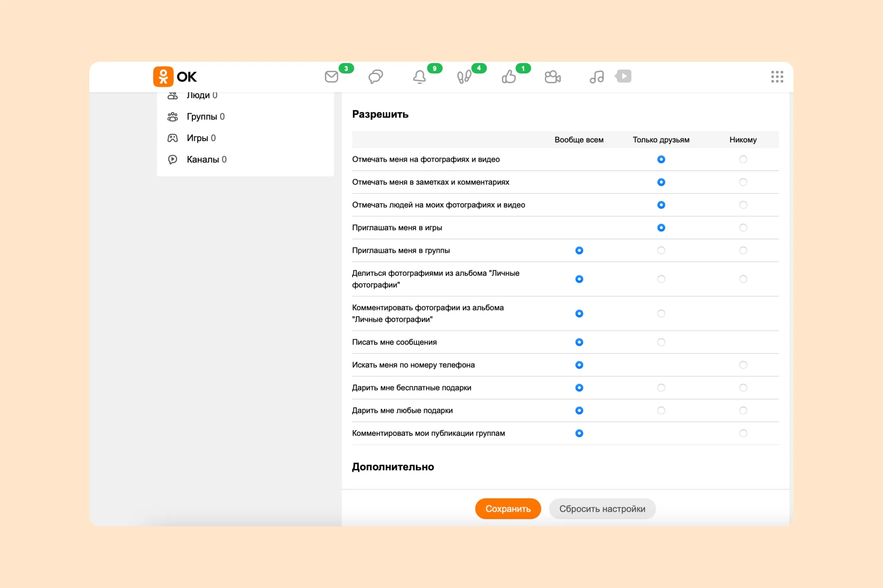
Task: Open the video camera icon
Action: (552, 77)
